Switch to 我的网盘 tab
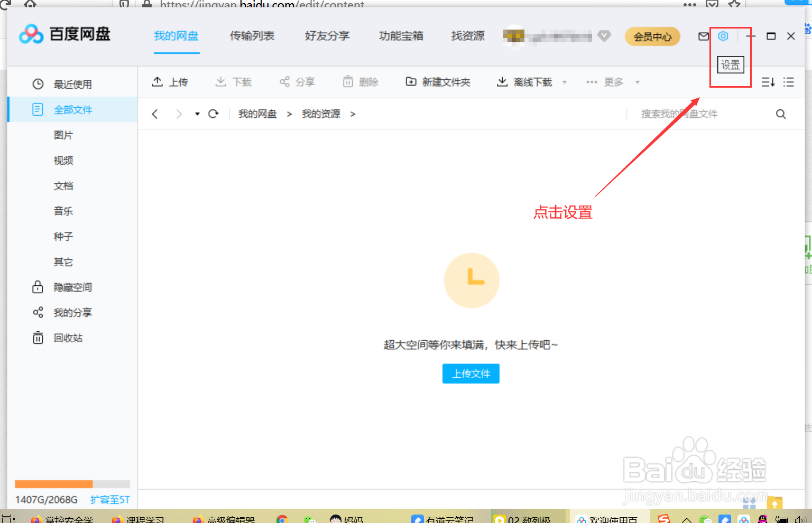This screenshot has width=812, height=523. pos(176,36)
